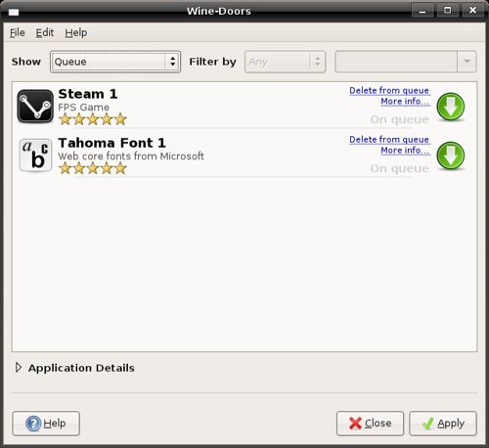Click the Help button at bottom left
The width and height of the screenshot is (489, 448).
(46, 424)
